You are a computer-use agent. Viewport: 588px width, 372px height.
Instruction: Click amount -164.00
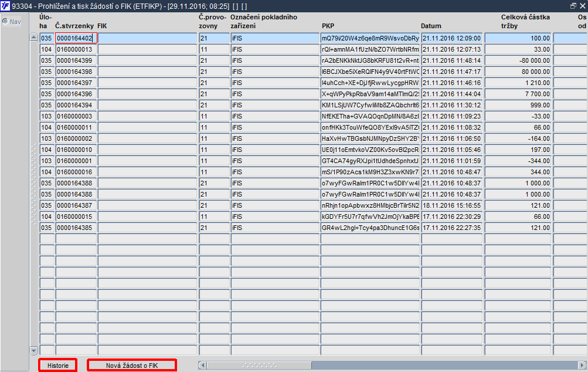click(x=518, y=138)
